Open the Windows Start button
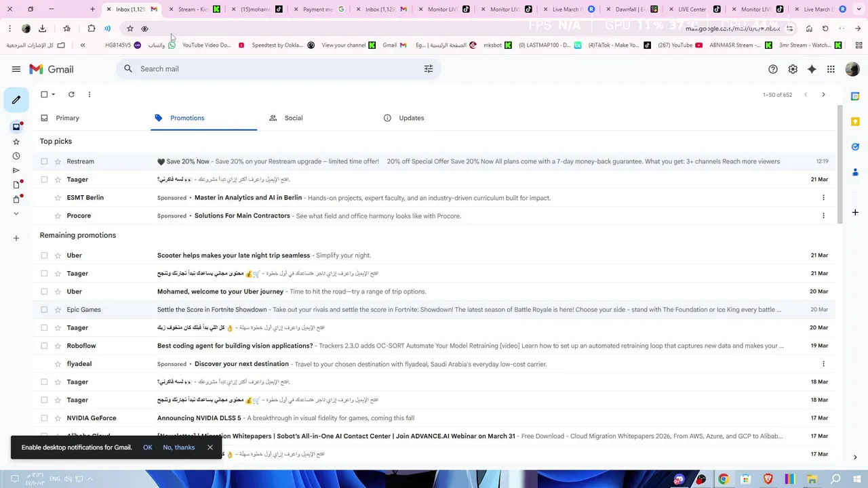This screenshot has width=868, height=488. pos(857,479)
